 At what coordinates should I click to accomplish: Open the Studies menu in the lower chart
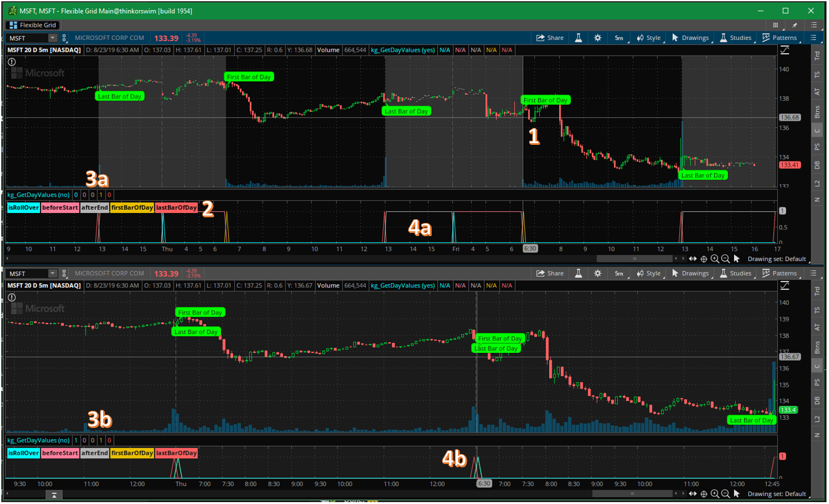(736, 274)
